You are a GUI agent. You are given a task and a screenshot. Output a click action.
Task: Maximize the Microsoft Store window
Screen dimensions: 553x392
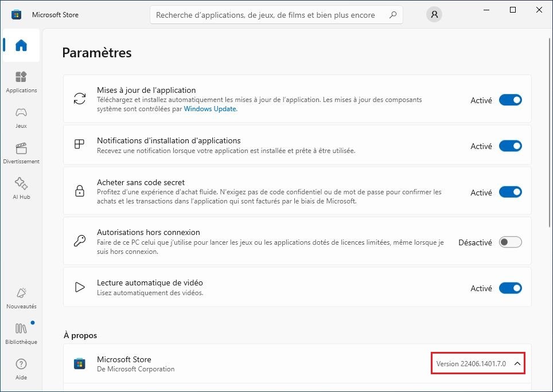pyautogui.click(x=513, y=10)
